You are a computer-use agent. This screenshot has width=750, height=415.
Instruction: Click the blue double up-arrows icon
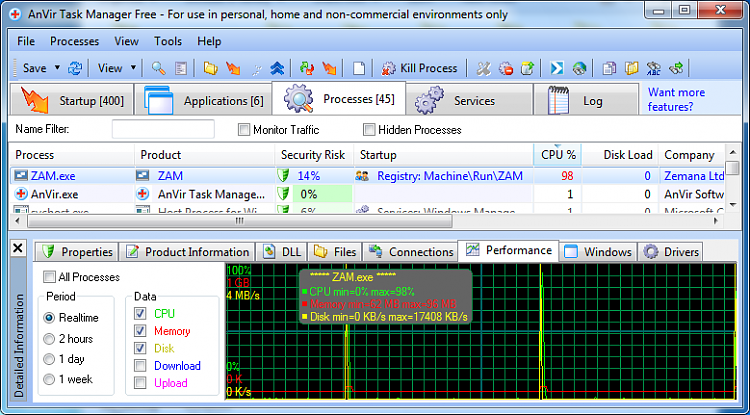coord(277,68)
